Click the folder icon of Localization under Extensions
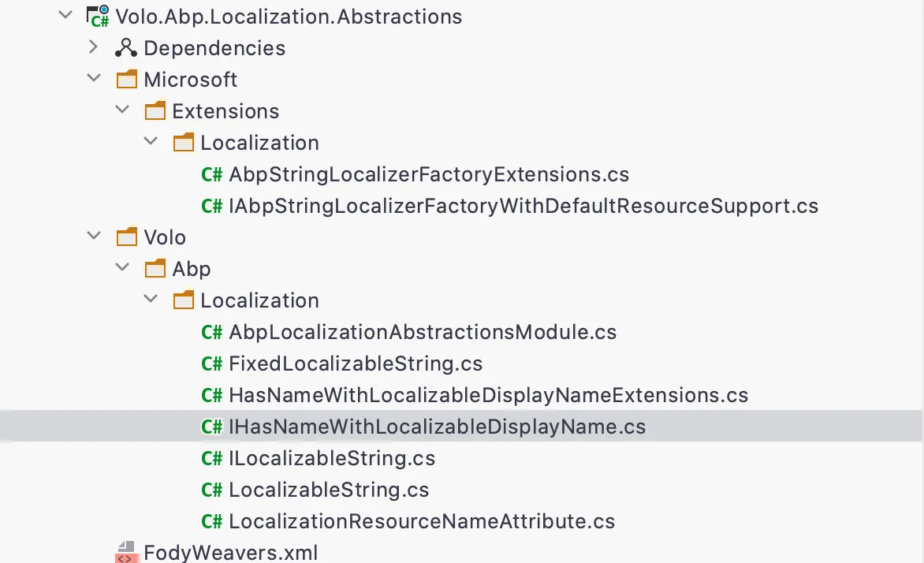Image resolution: width=924 pixels, height=563 pixels. [183, 142]
